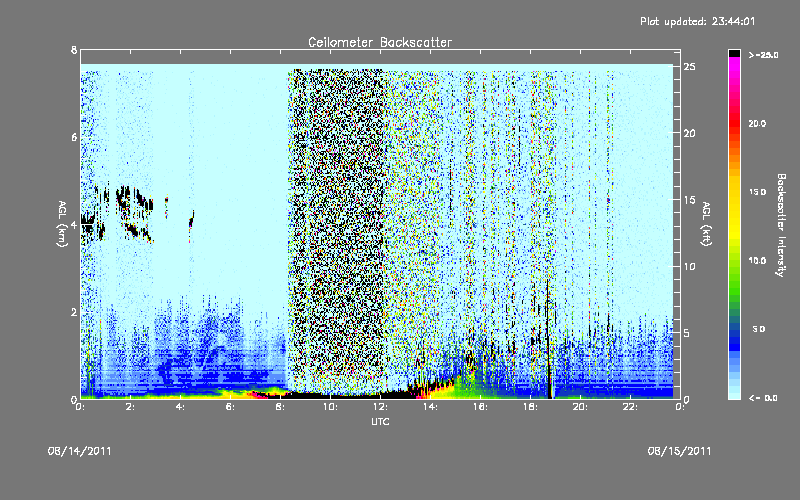Click the end date "08/15/2011"
The width and height of the screenshot is (800, 500).
[679, 451]
